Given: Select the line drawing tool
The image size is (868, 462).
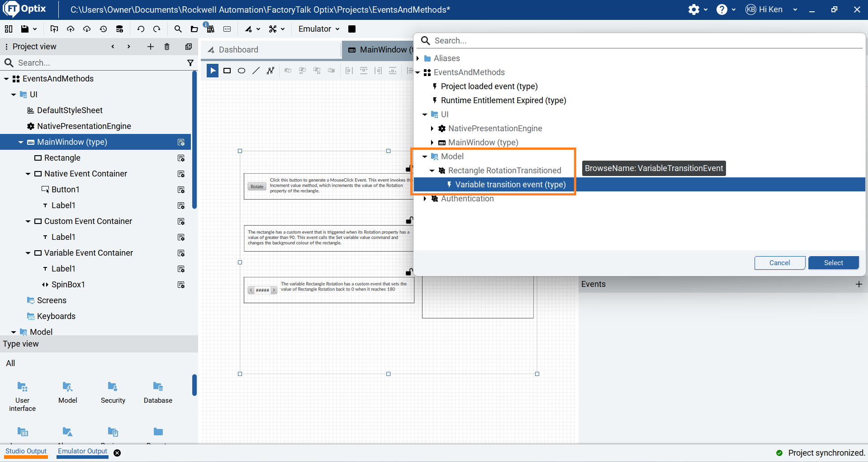Looking at the screenshot, I should pos(256,71).
